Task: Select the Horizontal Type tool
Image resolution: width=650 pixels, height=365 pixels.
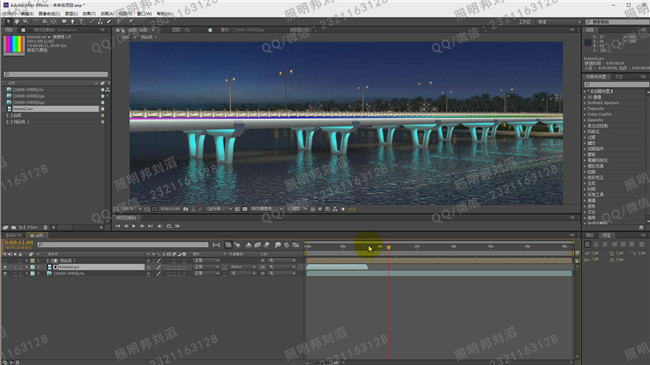Action: [x=81, y=22]
